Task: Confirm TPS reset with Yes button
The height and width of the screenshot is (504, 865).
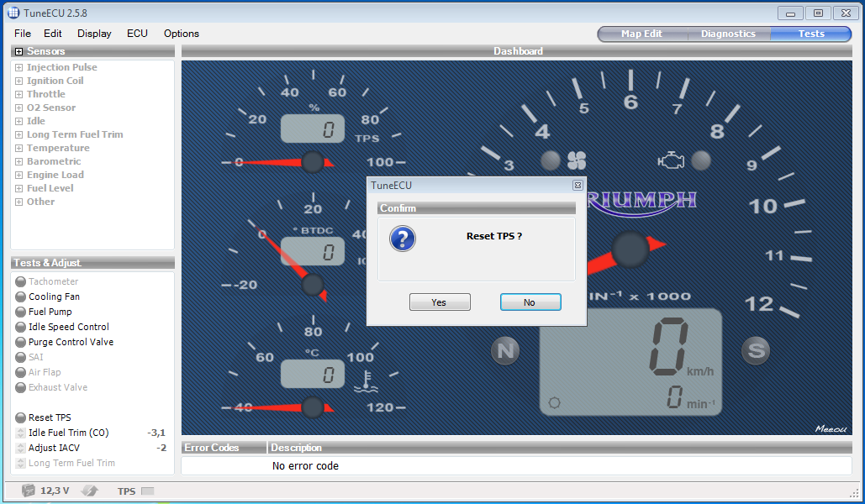Action: click(440, 302)
